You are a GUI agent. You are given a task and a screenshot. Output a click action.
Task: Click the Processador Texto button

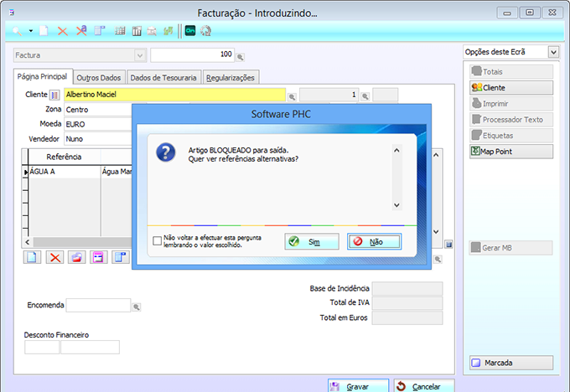click(511, 120)
